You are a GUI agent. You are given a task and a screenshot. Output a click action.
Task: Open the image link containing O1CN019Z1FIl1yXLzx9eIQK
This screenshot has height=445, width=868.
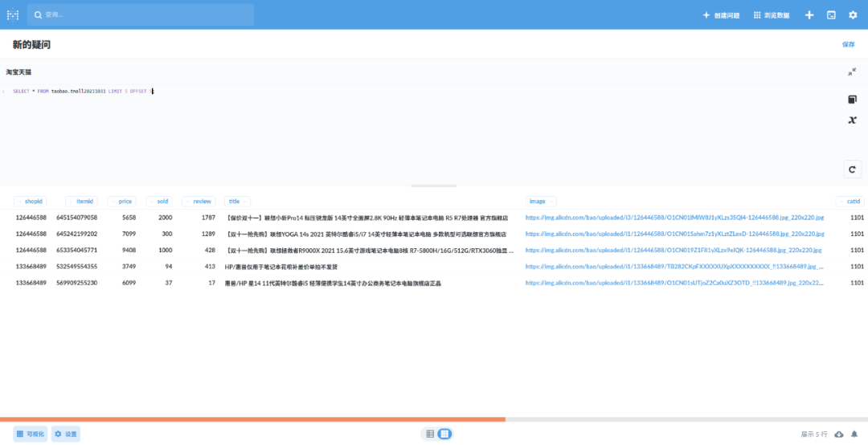tap(674, 250)
